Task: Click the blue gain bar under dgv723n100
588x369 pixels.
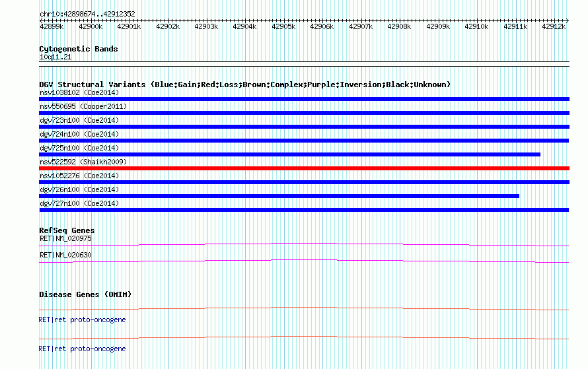Action: pos(304,127)
